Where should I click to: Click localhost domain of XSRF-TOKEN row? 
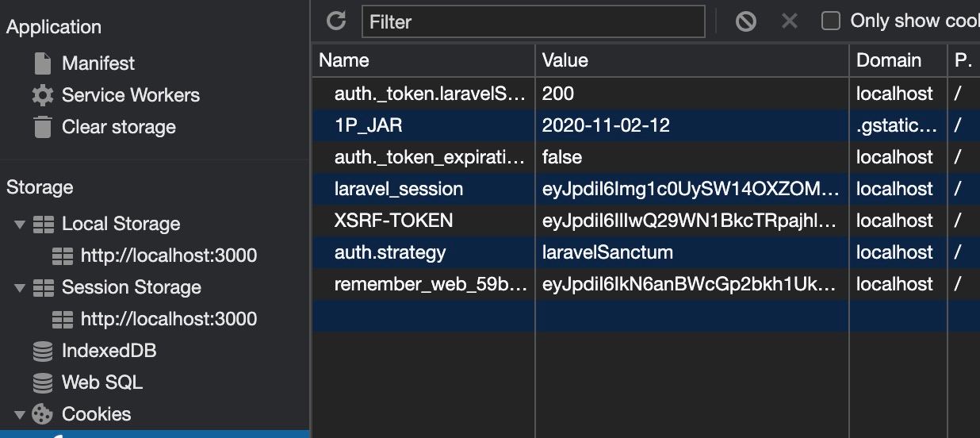[x=898, y=221]
